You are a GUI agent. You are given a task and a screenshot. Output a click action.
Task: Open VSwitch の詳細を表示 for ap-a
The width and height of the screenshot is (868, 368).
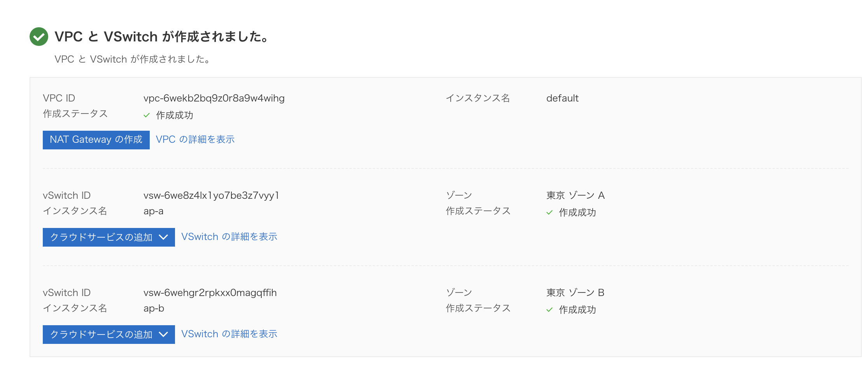[x=229, y=237]
